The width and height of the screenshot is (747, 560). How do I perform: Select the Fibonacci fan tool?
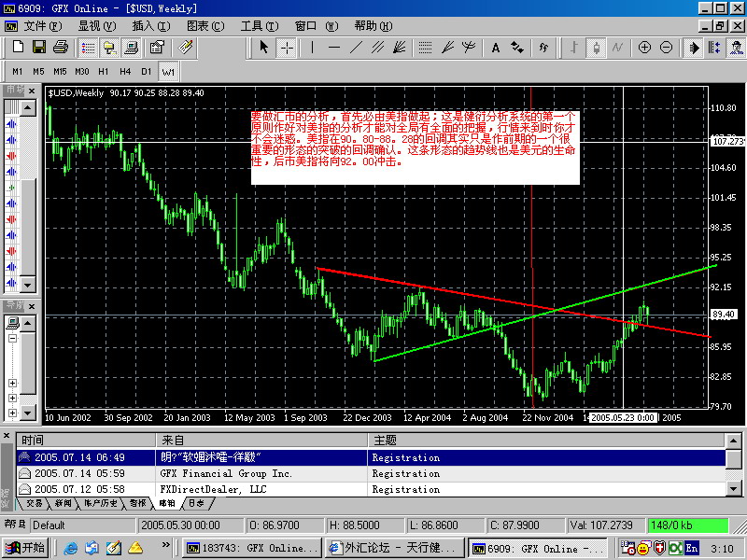point(447,48)
